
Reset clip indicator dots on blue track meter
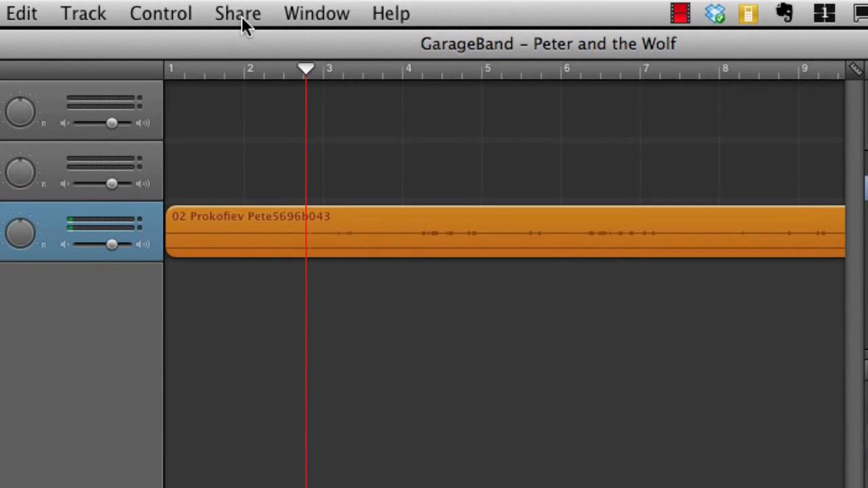click(140, 223)
